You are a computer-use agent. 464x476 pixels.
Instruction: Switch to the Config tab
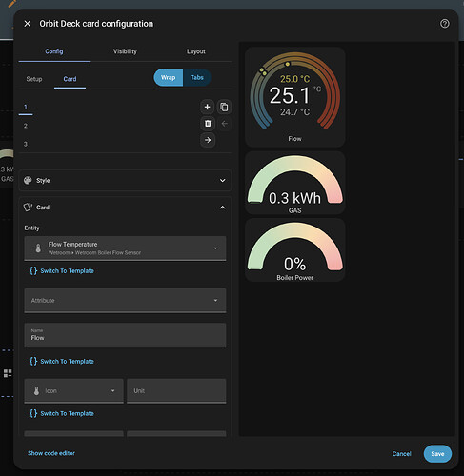(54, 51)
